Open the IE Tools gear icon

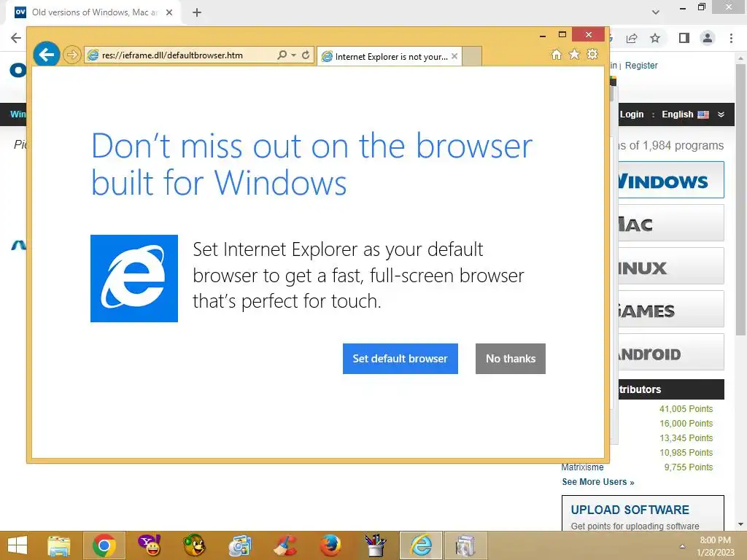(x=592, y=54)
